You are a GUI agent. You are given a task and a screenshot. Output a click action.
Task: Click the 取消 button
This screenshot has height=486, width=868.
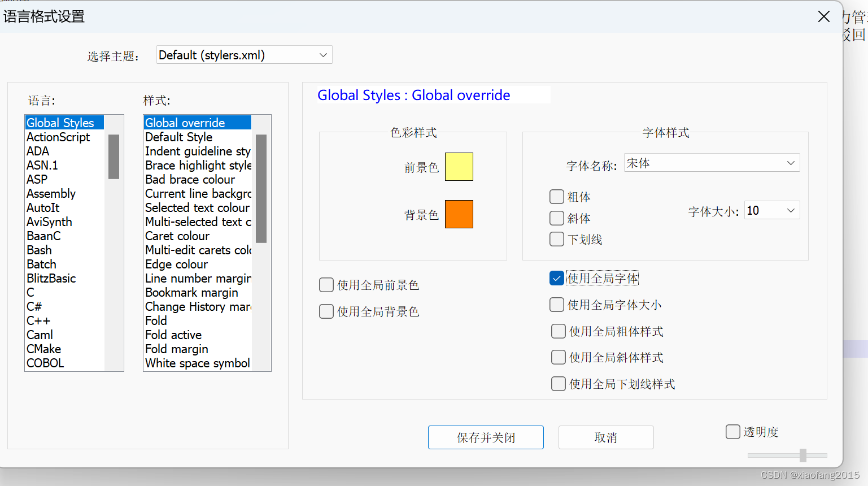click(606, 437)
